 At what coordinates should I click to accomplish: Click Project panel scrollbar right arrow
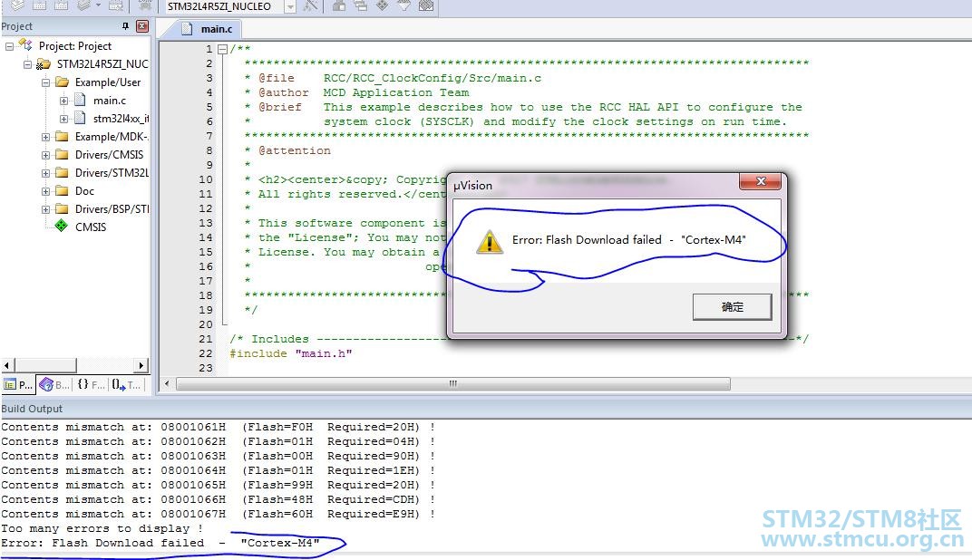(142, 365)
